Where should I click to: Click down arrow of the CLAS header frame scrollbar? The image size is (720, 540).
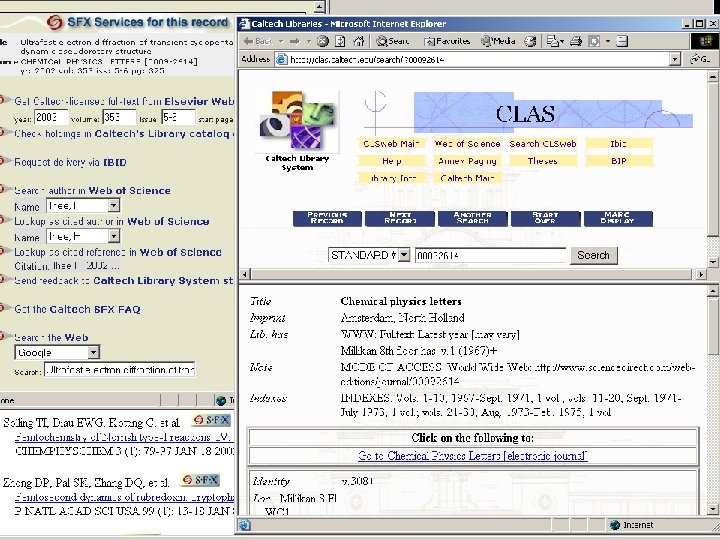[713, 262]
